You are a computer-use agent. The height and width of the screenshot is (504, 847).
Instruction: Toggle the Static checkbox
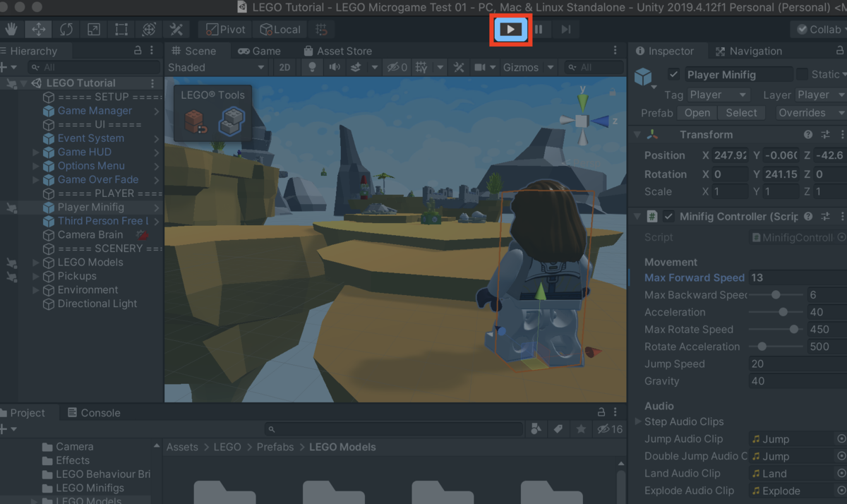[x=802, y=74]
